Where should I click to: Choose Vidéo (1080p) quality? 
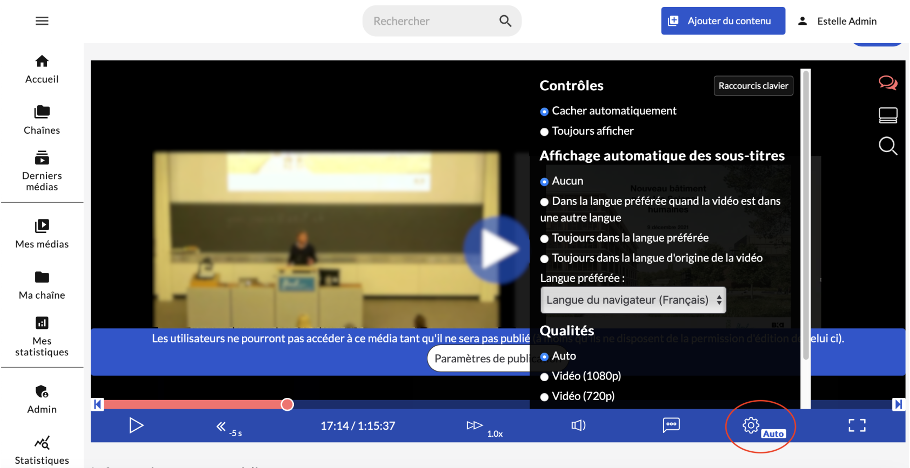545,377
